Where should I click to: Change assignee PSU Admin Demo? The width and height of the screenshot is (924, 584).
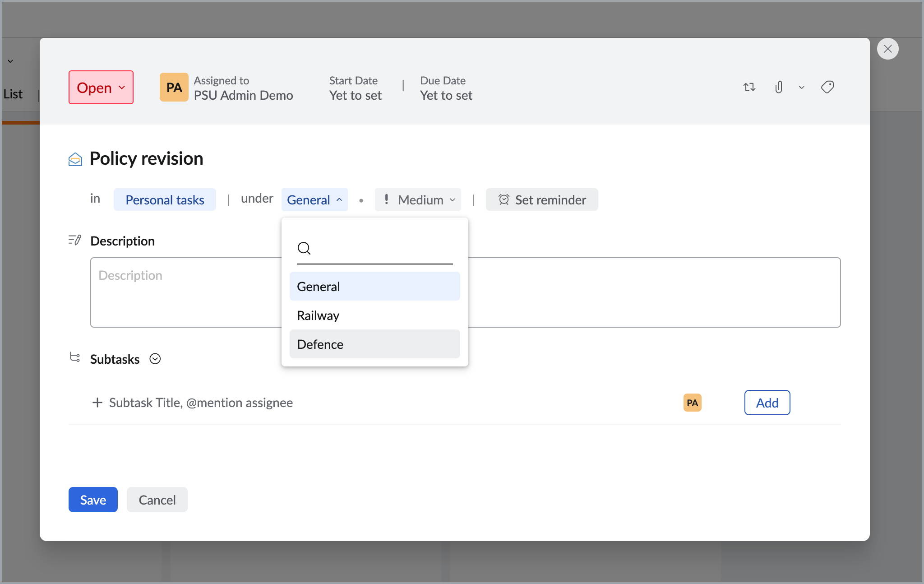[243, 95]
